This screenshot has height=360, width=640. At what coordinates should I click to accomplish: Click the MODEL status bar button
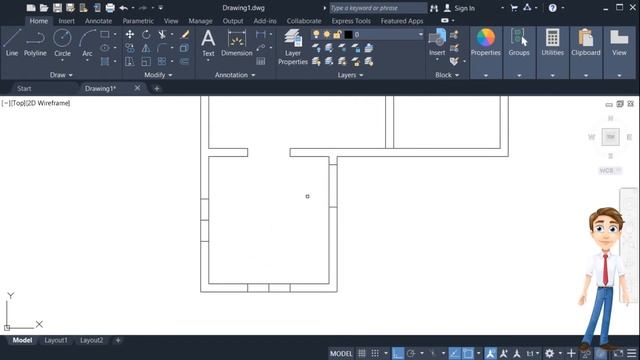pyautogui.click(x=341, y=353)
